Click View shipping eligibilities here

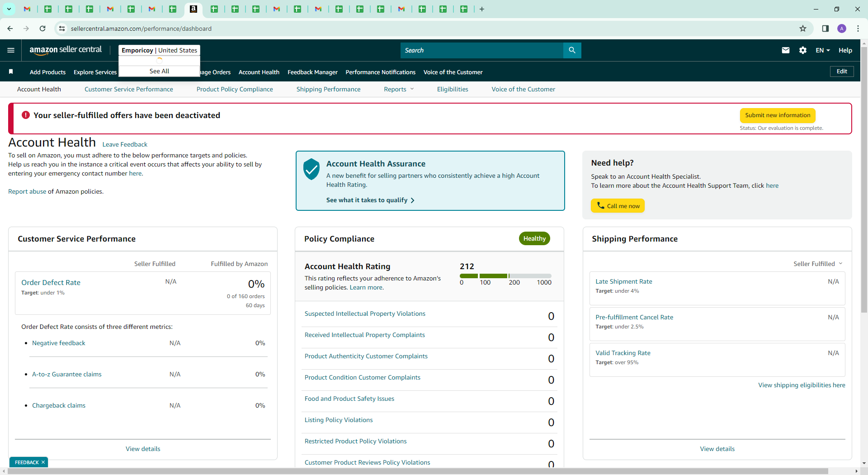pyautogui.click(x=802, y=385)
